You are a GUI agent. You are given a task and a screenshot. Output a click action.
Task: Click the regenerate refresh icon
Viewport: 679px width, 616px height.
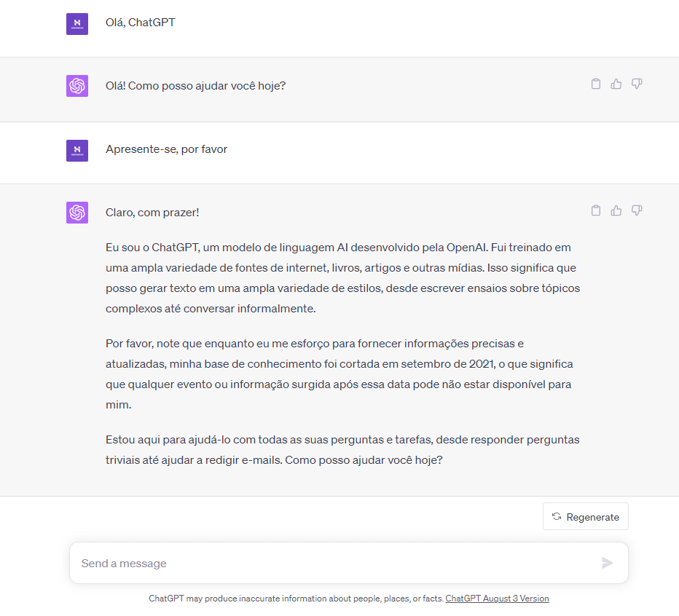[x=557, y=516]
